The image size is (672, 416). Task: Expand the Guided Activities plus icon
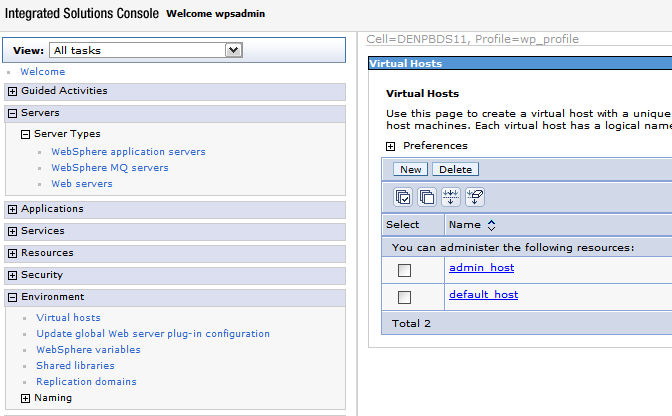(x=12, y=91)
